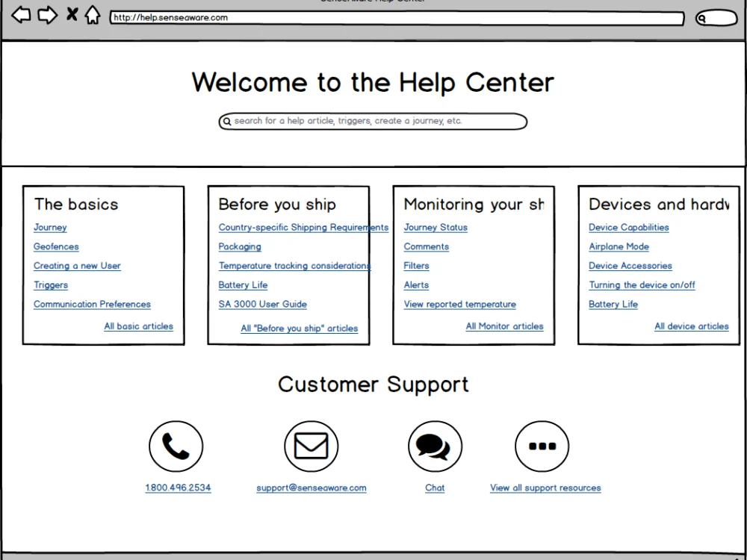Click the email envelope circle icon

pyautogui.click(x=311, y=447)
